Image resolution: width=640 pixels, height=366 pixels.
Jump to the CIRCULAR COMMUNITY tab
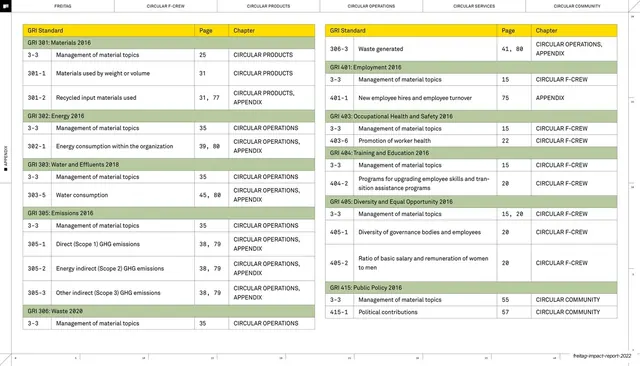tap(577, 6)
